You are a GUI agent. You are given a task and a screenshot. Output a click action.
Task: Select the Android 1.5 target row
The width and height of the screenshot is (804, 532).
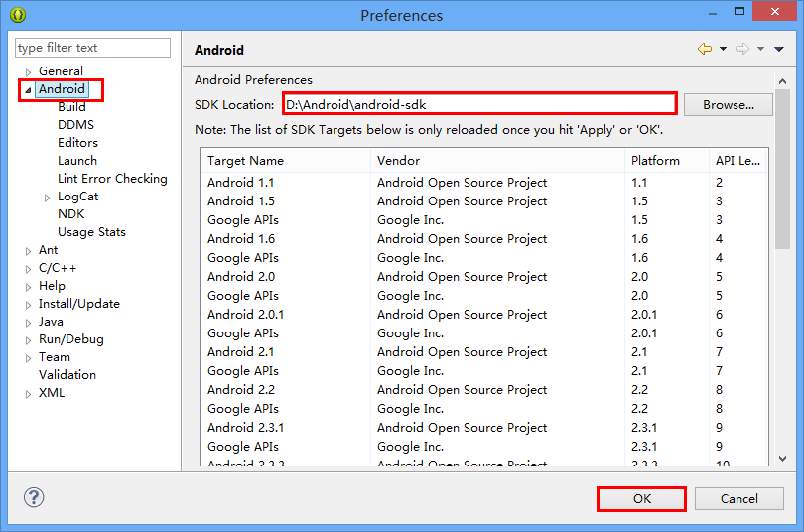tap(484, 201)
